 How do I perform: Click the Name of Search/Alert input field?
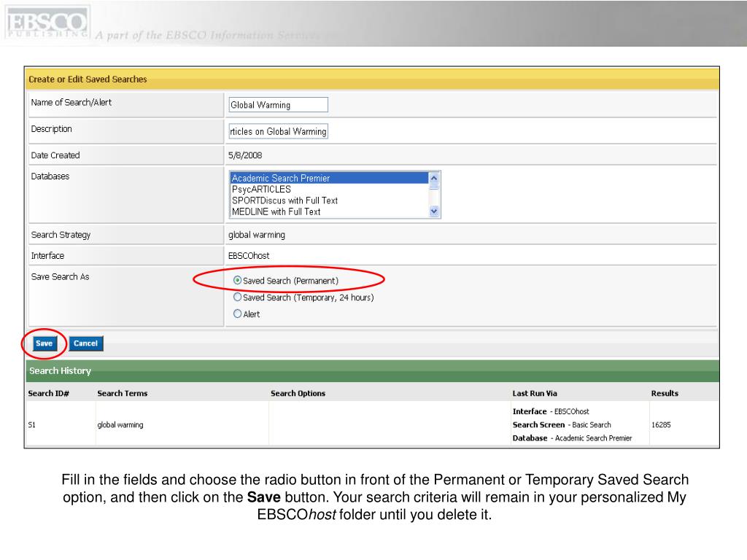tap(278, 105)
